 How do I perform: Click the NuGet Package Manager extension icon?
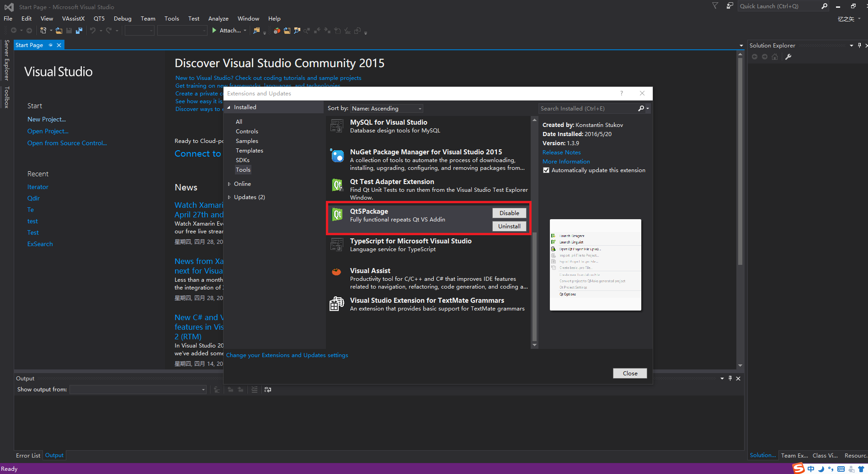pos(337,155)
